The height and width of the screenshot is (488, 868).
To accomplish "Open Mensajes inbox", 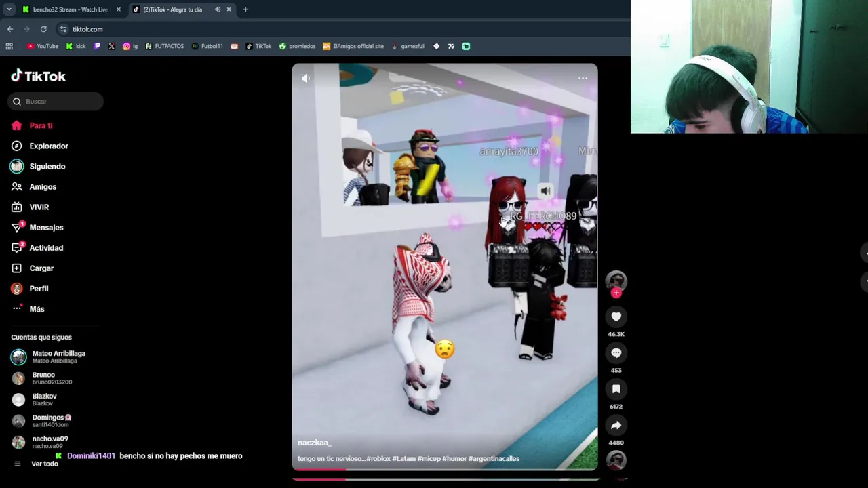I will pos(37,227).
